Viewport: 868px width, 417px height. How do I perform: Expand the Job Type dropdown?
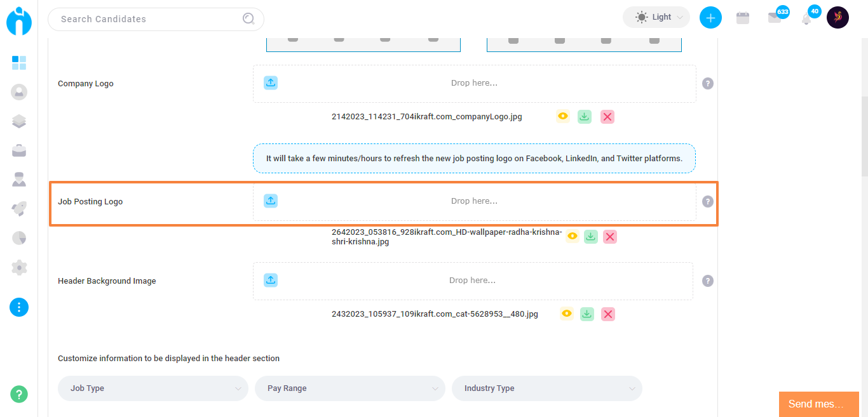(x=153, y=388)
